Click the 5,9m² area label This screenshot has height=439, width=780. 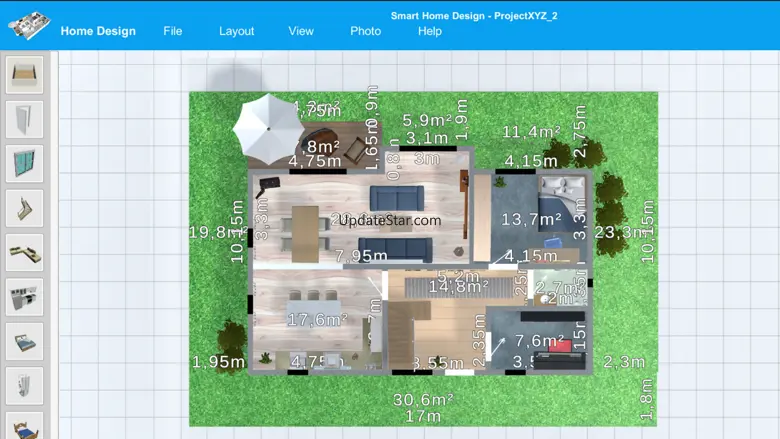click(x=427, y=120)
